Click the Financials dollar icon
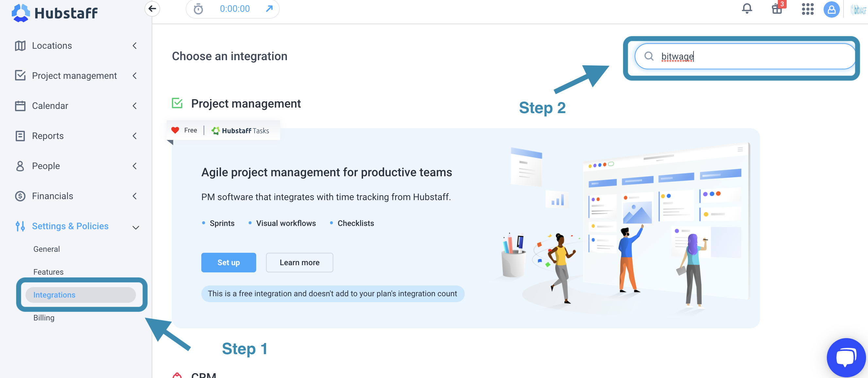The height and width of the screenshot is (378, 868). 20,196
